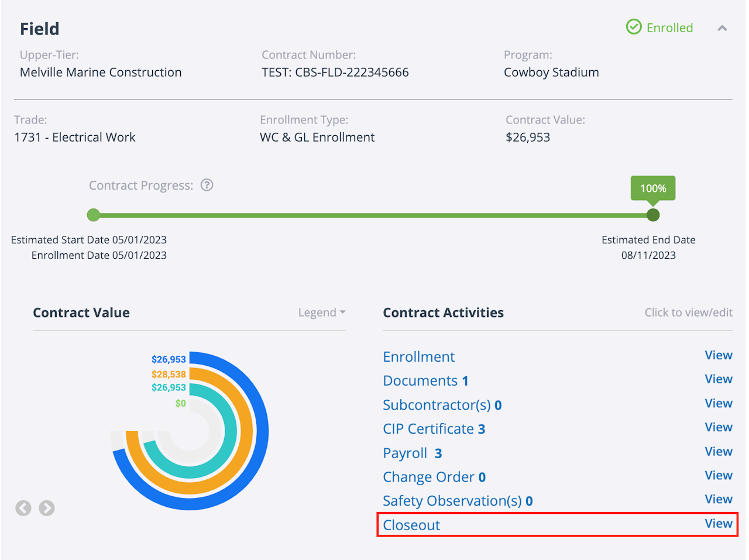Viewport: 749px width, 560px height.
Task: Click the next chart arrow icon
Action: click(x=47, y=508)
